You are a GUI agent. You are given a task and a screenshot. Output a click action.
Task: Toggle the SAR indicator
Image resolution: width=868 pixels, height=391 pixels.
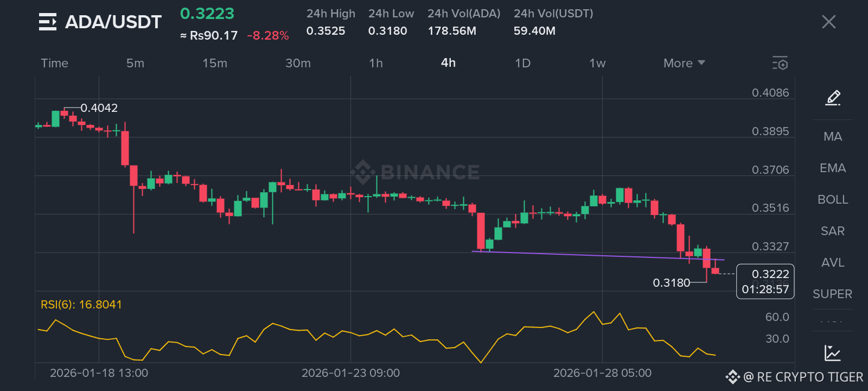pyautogui.click(x=833, y=231)
